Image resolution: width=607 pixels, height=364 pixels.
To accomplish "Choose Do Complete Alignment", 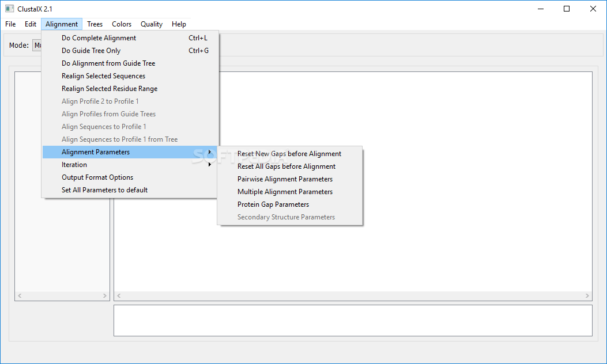I will coord(130,38).
